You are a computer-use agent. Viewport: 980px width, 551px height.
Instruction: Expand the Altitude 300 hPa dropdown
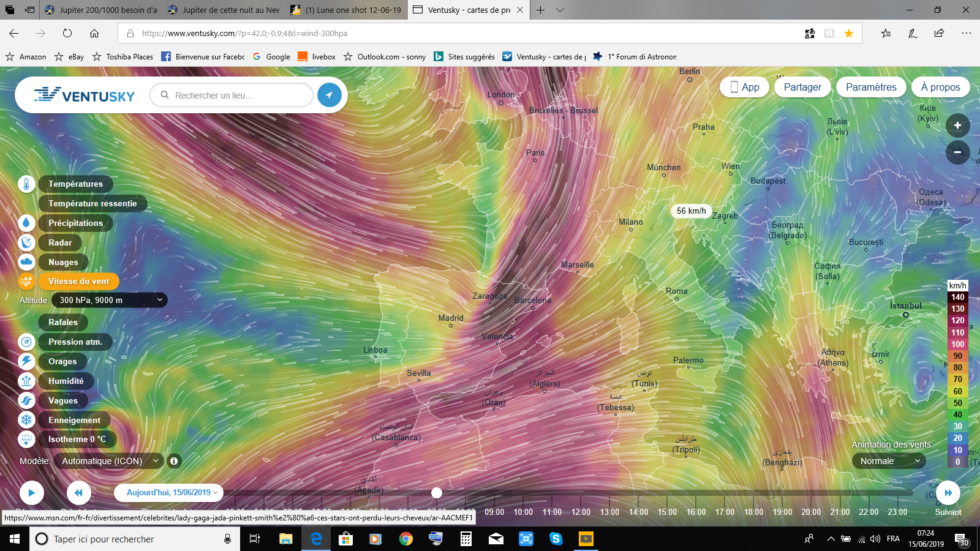click(110, 300)
